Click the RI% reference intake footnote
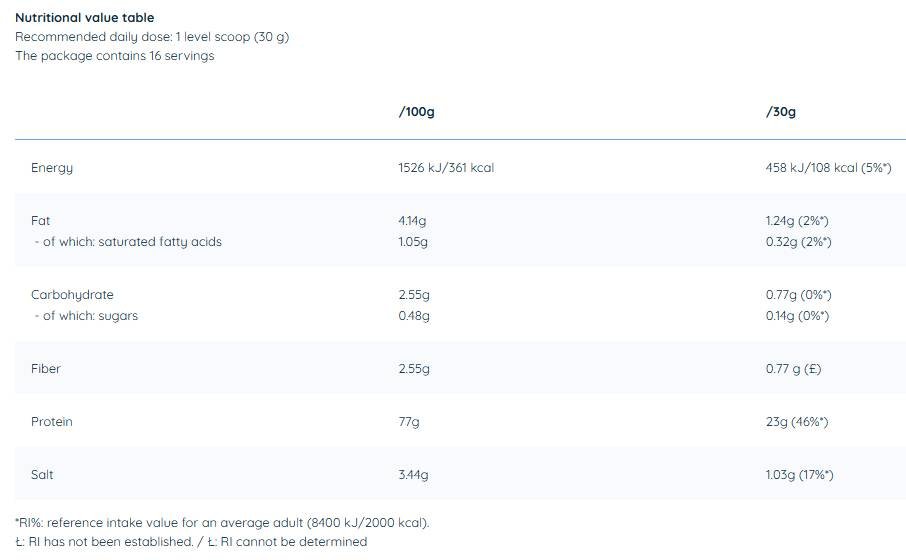This screenshot has width=906, height=560. (x=222, y=523)
